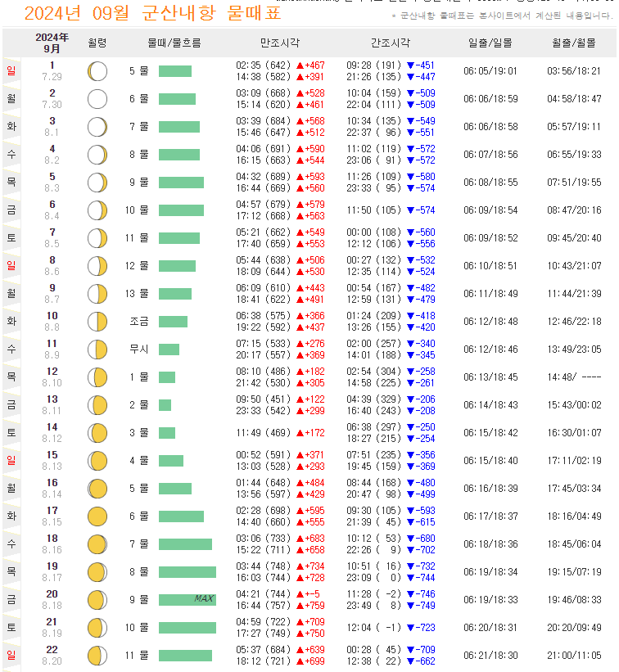Click the moon phase icon for September 14
The width and height of the screenshot is (619, 672).
point(97,433)
